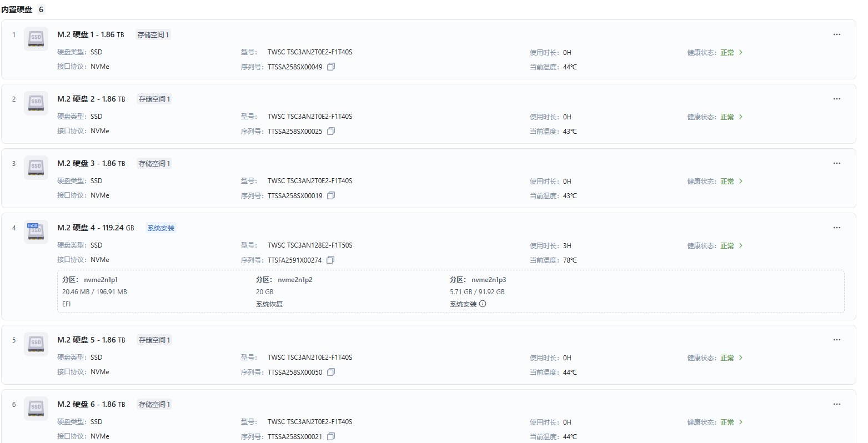Click the info icon beside 系统安装 partition

[x=483, y=304]
